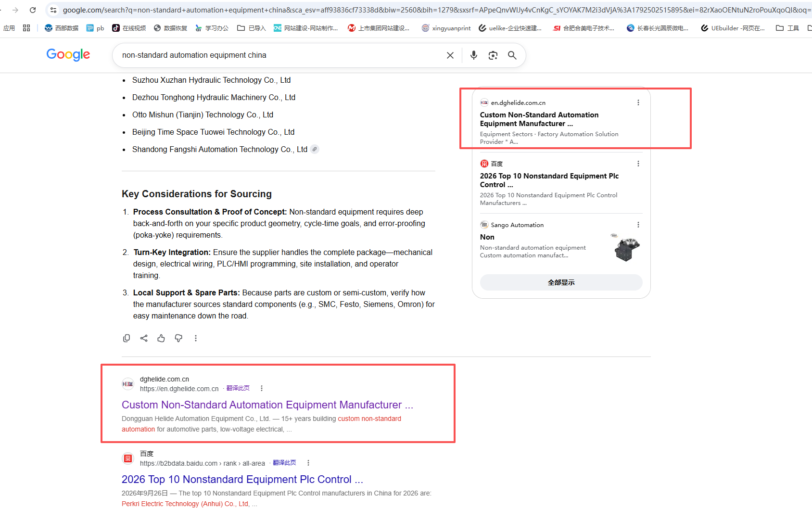Open 西部数据 bookmark
Viewport: 812px width, 521px height.
pos(62,28)
